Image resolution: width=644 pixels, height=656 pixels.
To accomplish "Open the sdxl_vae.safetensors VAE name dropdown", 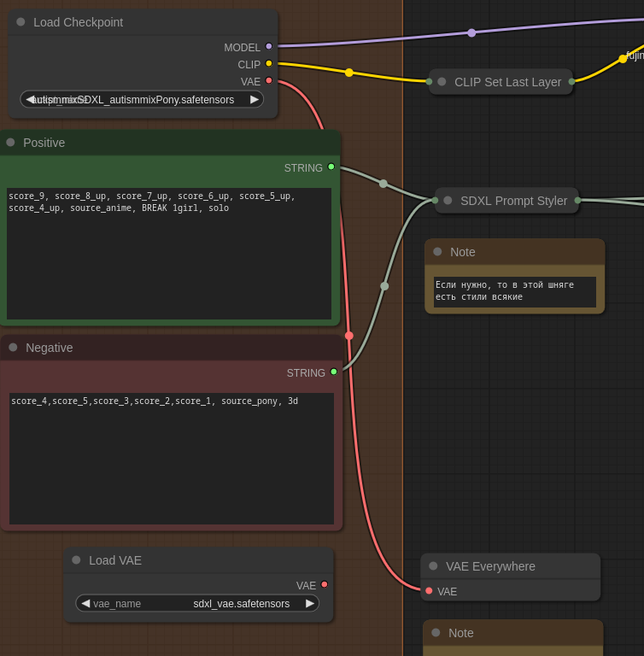I will pos(196,603).
